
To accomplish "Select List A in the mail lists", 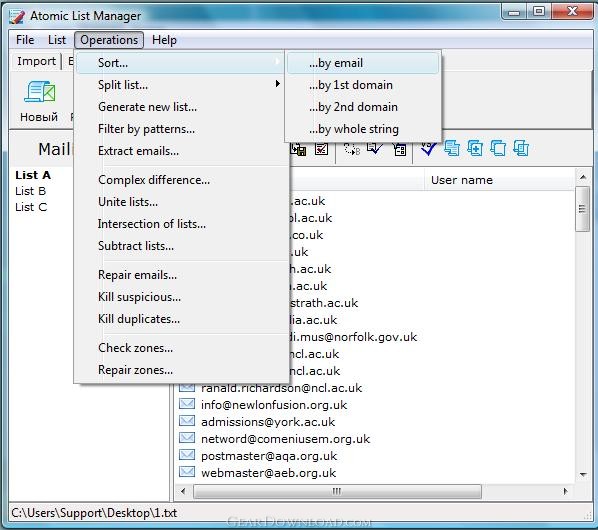I will (33, 175).
